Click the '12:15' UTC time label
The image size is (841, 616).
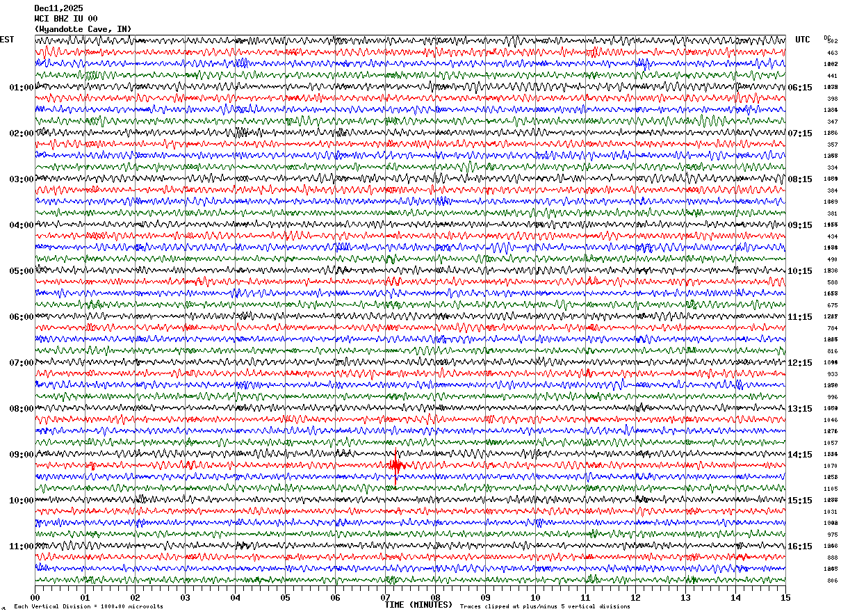pyautogui.click(x=800, y=363)
